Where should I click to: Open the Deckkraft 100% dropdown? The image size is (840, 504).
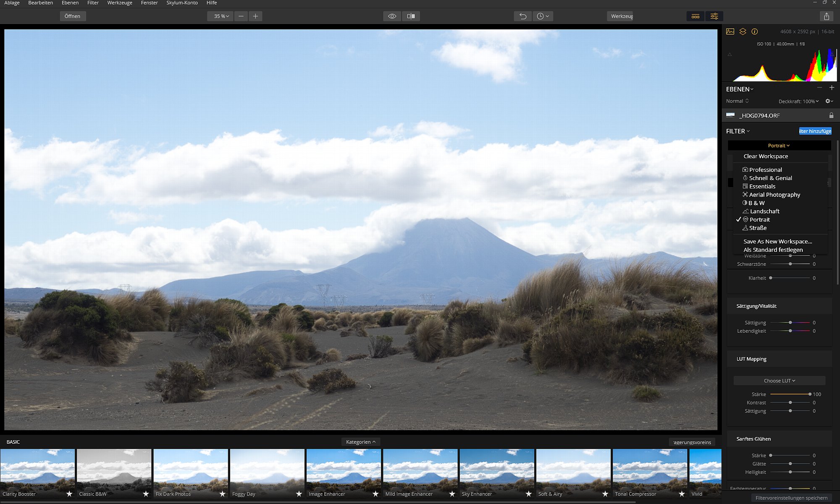click(798, 101)
